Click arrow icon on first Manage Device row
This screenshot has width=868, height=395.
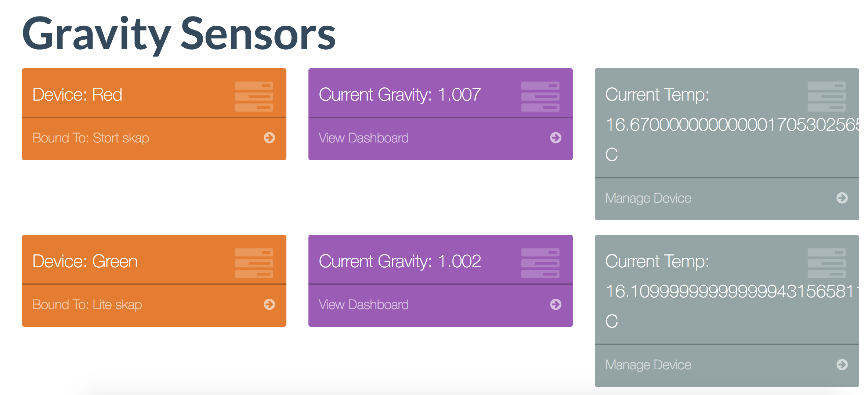(842, 198)
